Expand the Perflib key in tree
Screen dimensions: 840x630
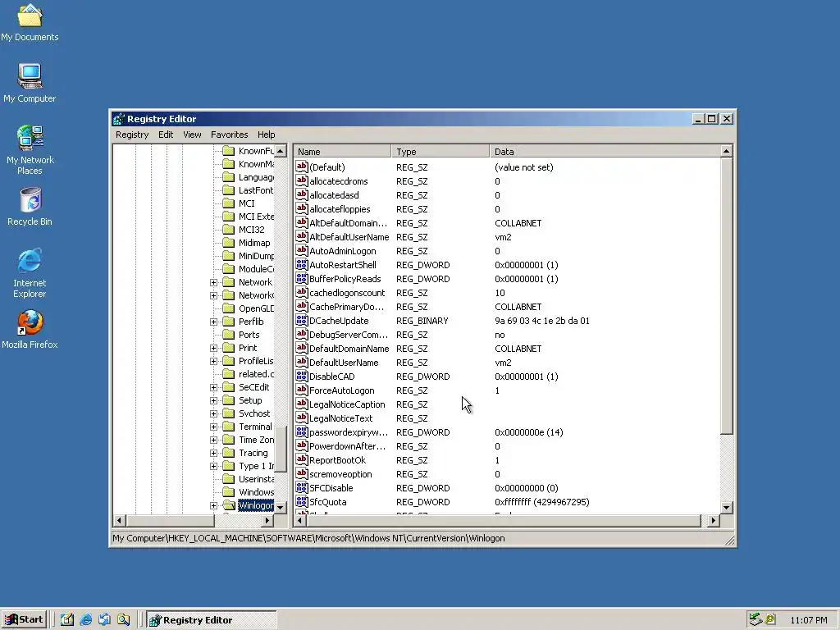coord(214,322)
